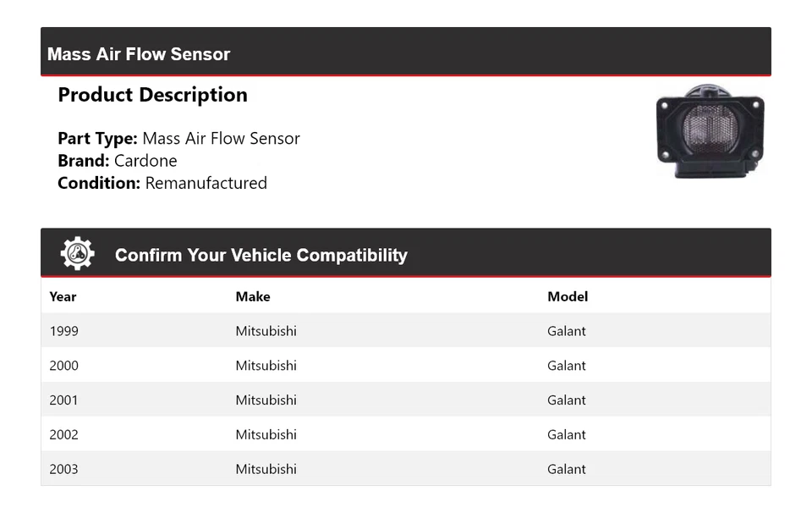Click Mitsubishi in the 1999 row
Image resolution: width=812 pixels, height=513 pixels.
[266, 331]
